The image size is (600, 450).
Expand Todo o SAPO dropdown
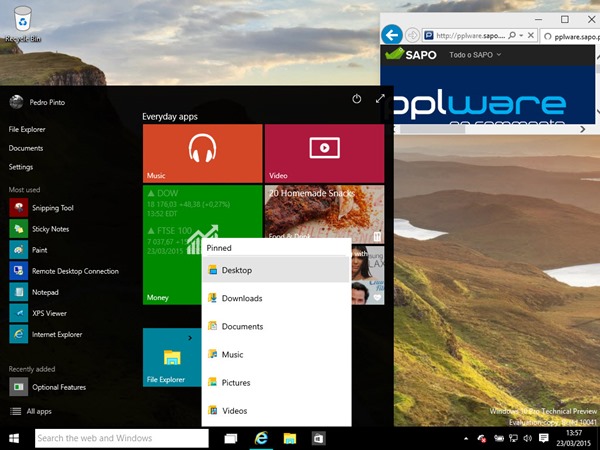tap(475, 55)
